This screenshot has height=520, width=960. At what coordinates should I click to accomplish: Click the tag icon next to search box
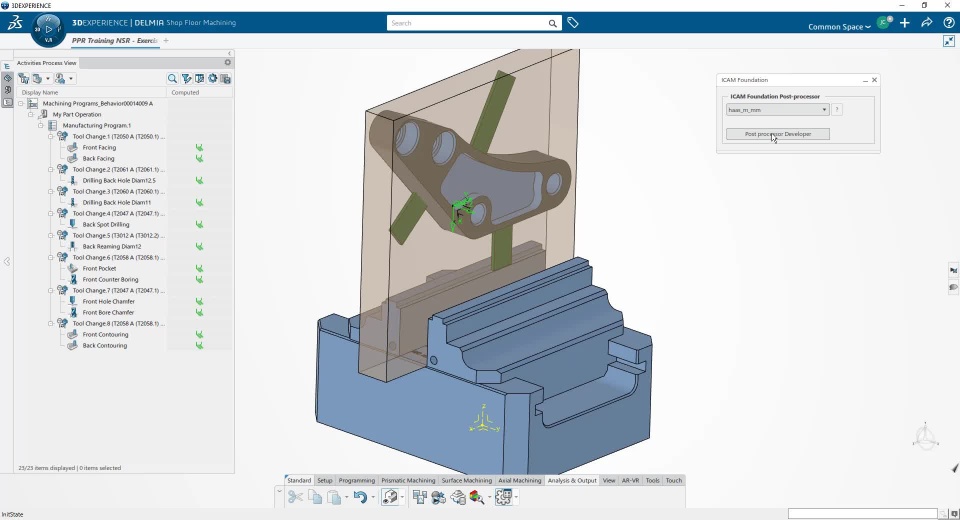point(572,23)
